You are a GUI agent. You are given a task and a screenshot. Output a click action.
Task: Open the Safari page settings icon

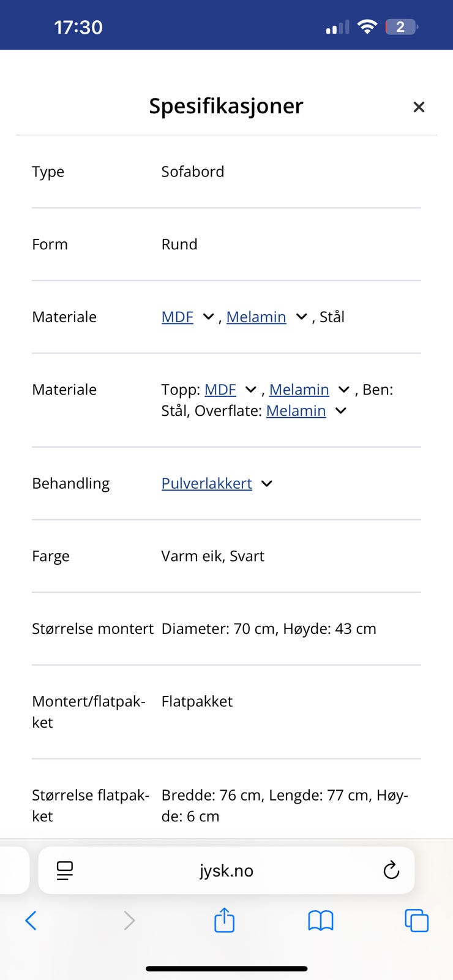point(64,870)
